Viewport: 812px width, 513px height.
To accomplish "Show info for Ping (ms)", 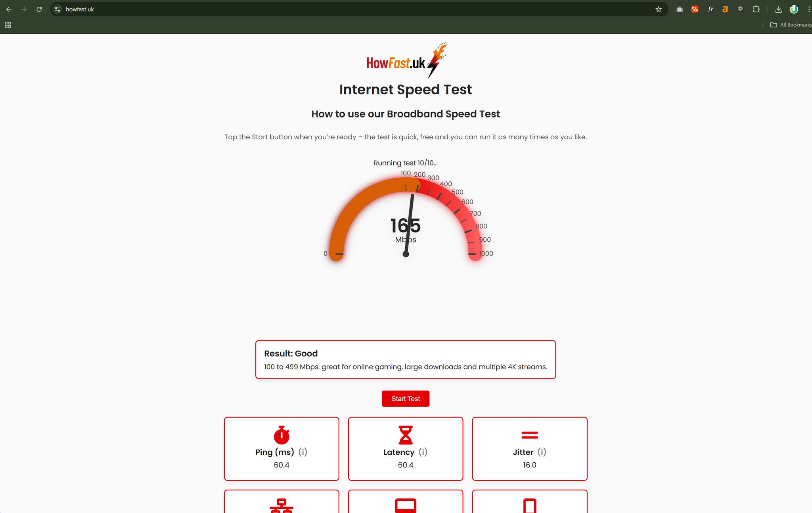I will tap(303, 452).
